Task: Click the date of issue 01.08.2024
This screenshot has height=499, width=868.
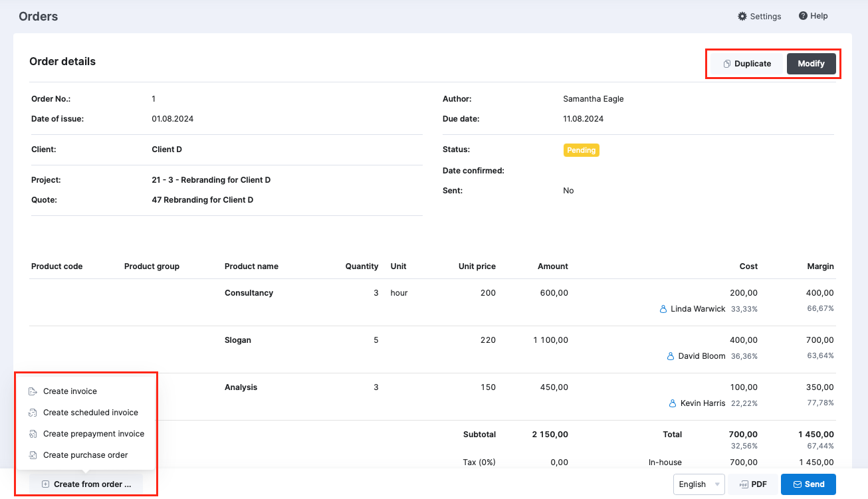Action: pyautogui.click(x=172, y=119)
